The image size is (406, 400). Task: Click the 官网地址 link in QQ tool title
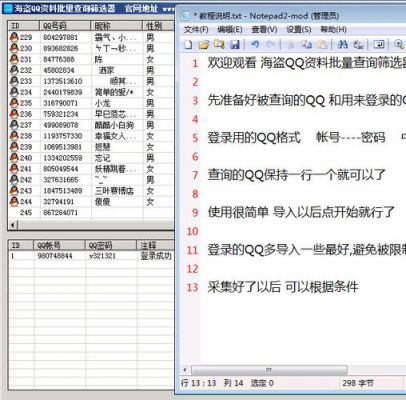pyautogui.click(x=141, y=8)
